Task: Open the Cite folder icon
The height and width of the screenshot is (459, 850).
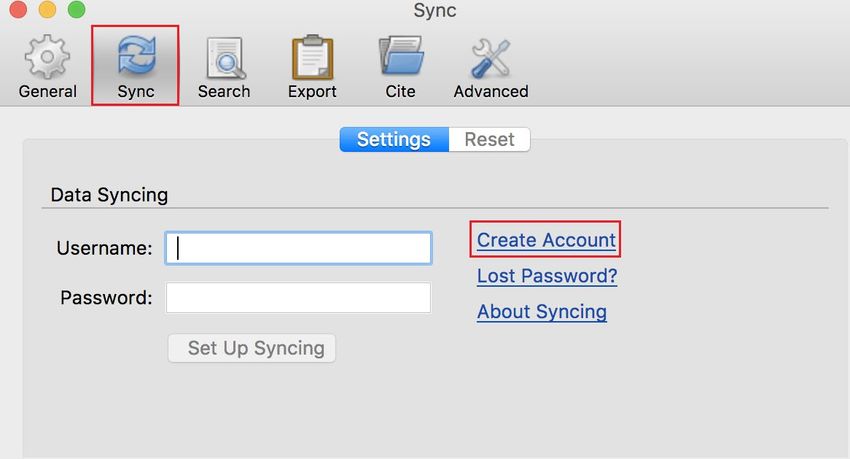Action: pos(401,55)
